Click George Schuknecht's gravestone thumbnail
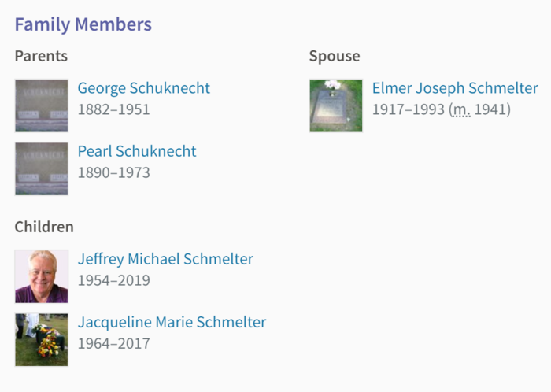Viewport: 551px width, 392px height. 42,105
